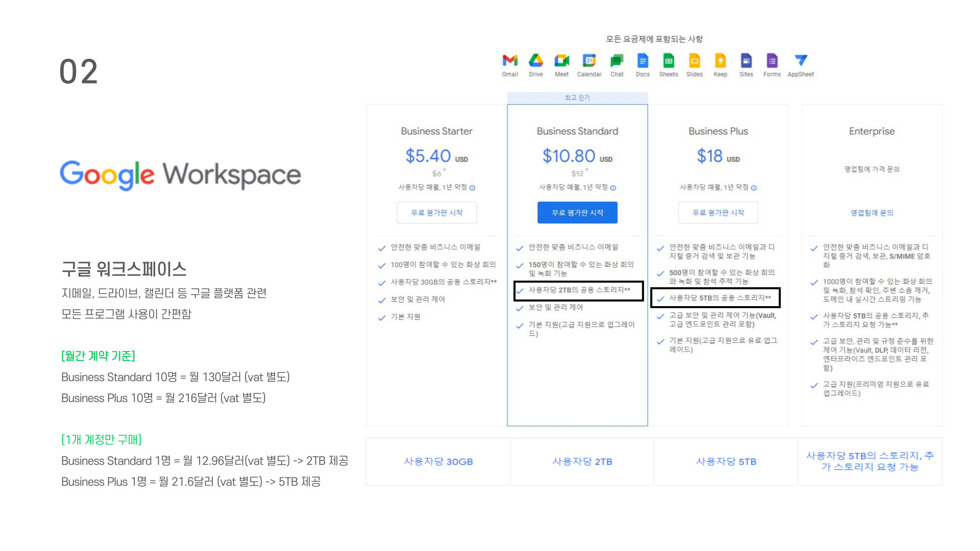Click the Google Chat icon

[617, 61]
